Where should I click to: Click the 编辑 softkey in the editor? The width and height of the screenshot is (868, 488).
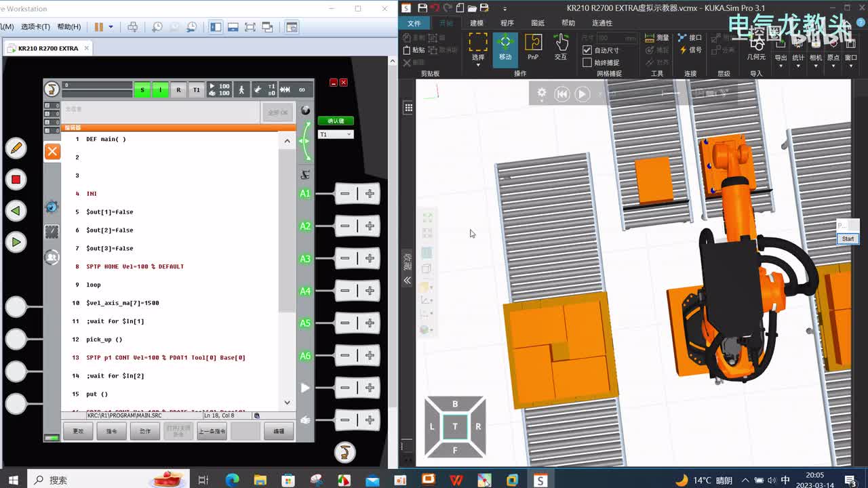coord(279,431)
